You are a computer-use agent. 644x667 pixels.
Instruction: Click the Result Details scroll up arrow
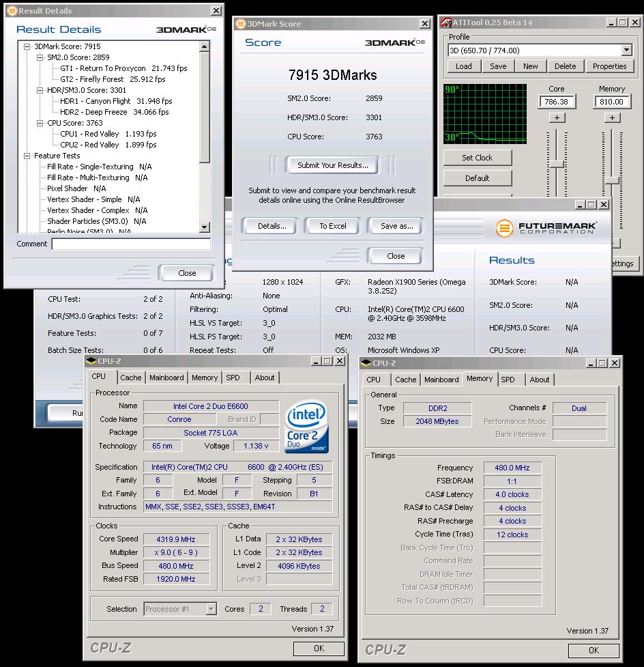tap(205, 46)
